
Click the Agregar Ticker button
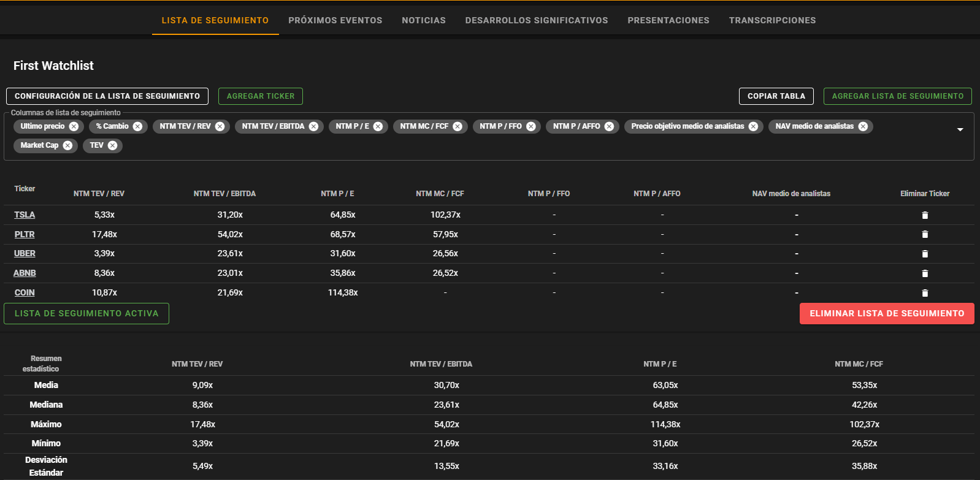pos(261,96)
